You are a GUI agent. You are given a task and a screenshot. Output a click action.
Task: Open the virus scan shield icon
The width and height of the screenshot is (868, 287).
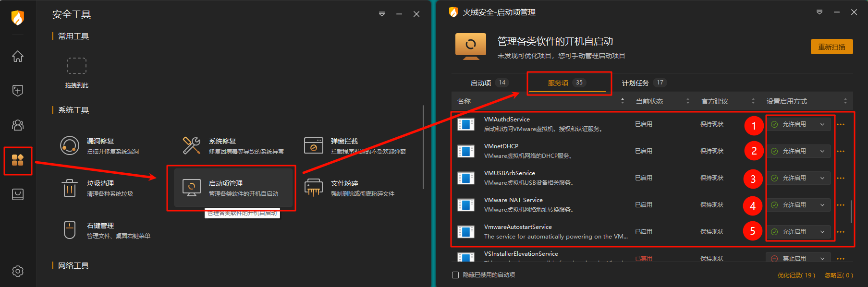pyautogui.click(x=18, y=90)
